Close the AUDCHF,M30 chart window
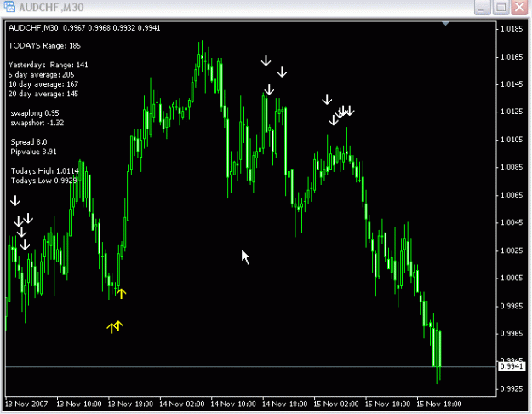The height and width of the screenshot is (414, 532). click(519, 7)
